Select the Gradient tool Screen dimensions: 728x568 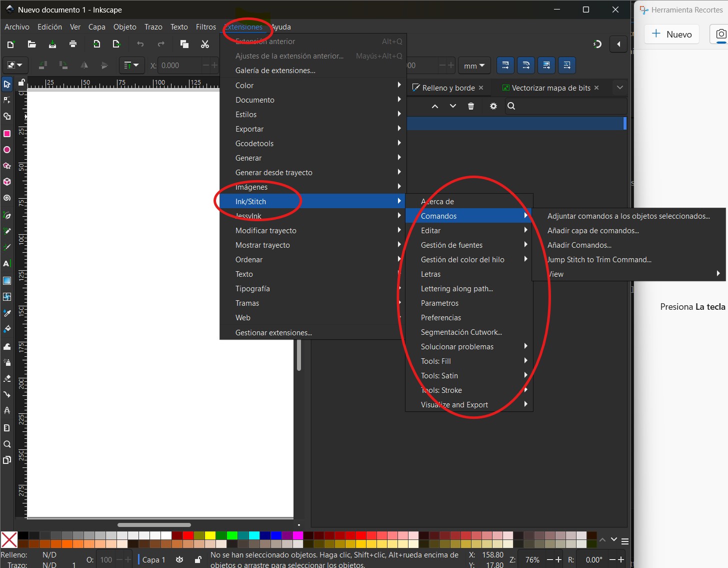coord(7,281)
